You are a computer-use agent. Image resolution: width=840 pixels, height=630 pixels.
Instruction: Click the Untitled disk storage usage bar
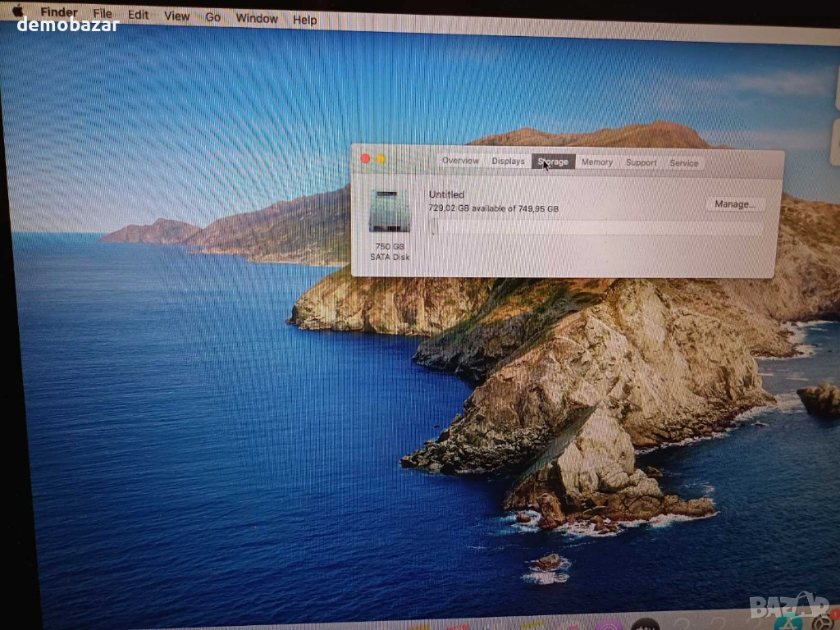point(596,229)
